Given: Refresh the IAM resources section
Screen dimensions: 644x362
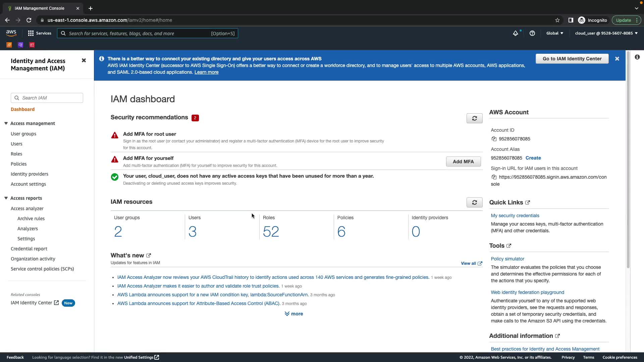Looking at the screenshot, I should (x=474, y=202).
